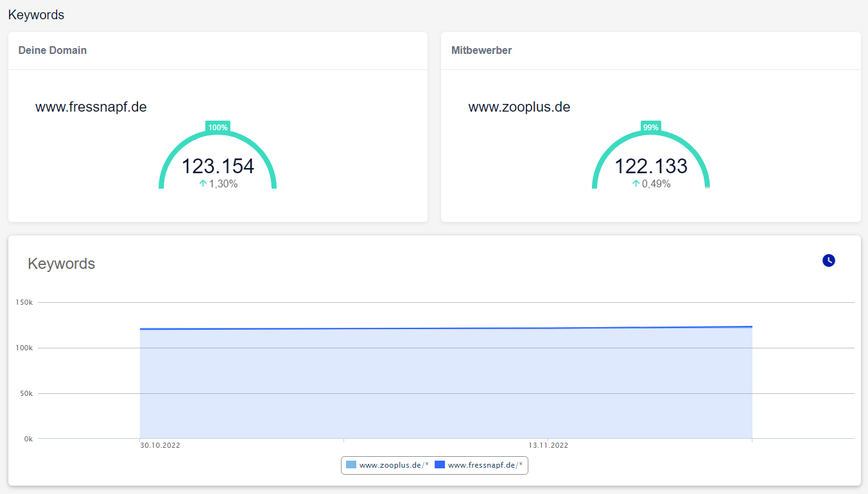Click the 30.10.2022 axis date
This screenshot has width=868, height=494.
point(160,445)
